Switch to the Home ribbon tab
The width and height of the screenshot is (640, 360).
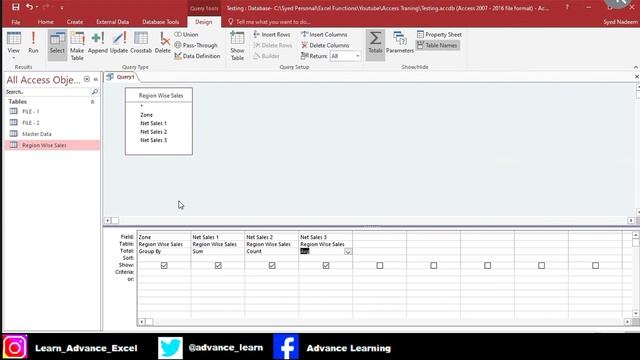[45, 22]
